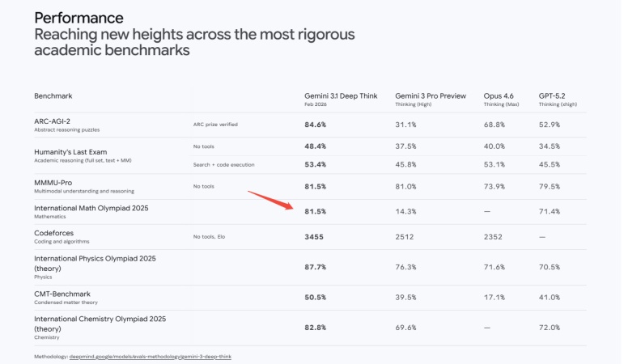The height and width of the screenshot is (364, 624).
Task: Click the 45.5% score
Action: click(550, 165)
